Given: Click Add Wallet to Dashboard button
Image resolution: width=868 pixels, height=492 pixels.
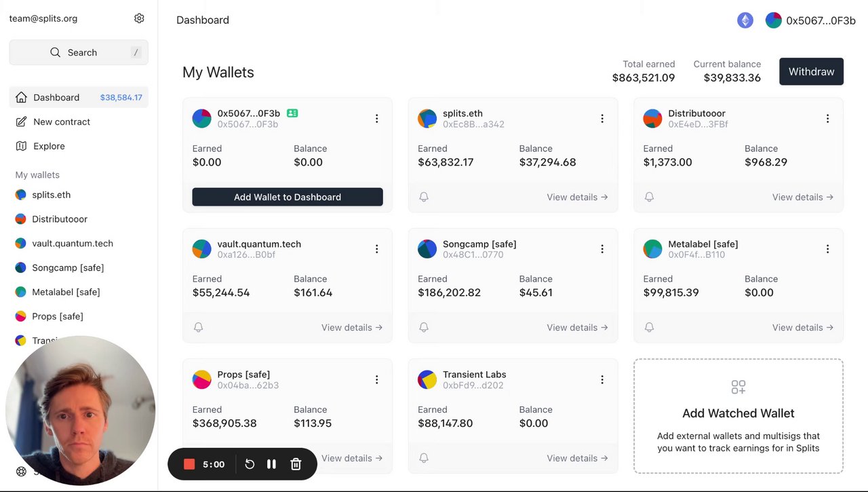Looking at the screenshot, I should tap(288, 197).
